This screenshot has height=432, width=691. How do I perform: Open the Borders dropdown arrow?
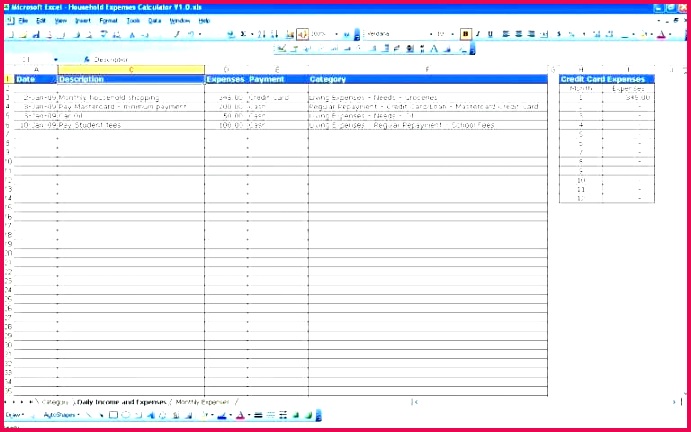633,34
